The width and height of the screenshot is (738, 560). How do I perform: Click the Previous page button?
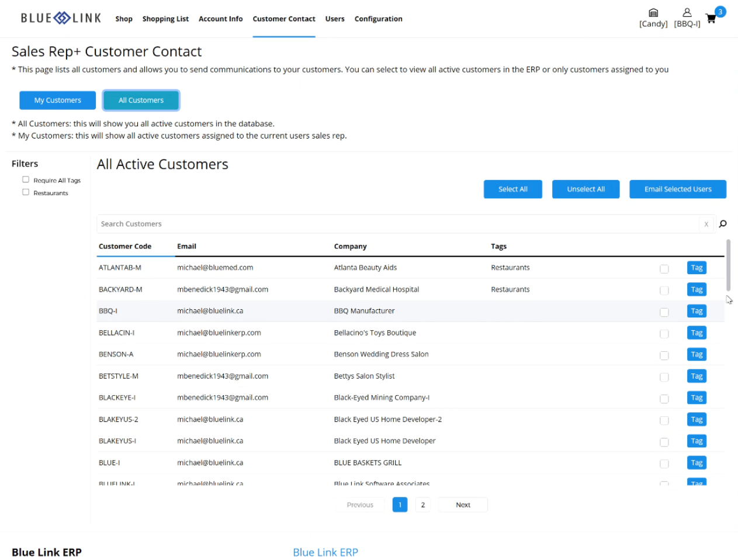tap(360, 504)
